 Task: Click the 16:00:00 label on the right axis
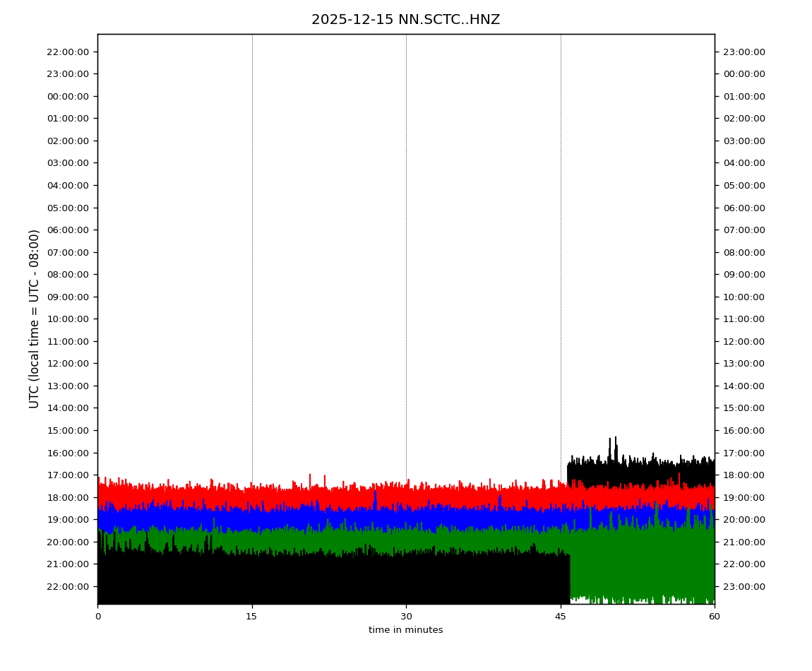pyautogui.click(x=744, y=430)
